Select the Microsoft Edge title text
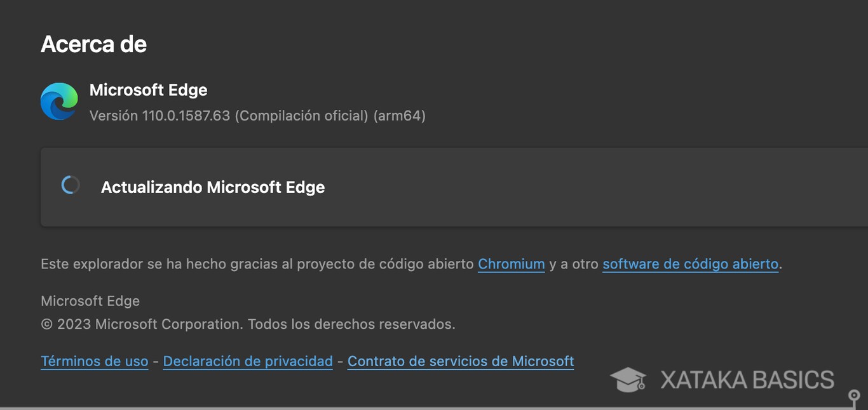Viewport: 868px width, 410px height. [149, 90]
